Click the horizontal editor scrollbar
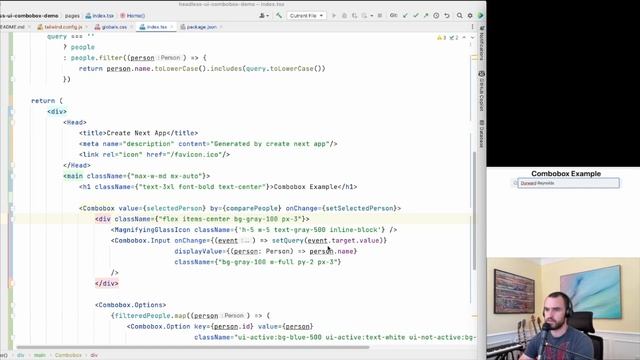The width and height of the screenshot is (640, 360). point(193,348)
